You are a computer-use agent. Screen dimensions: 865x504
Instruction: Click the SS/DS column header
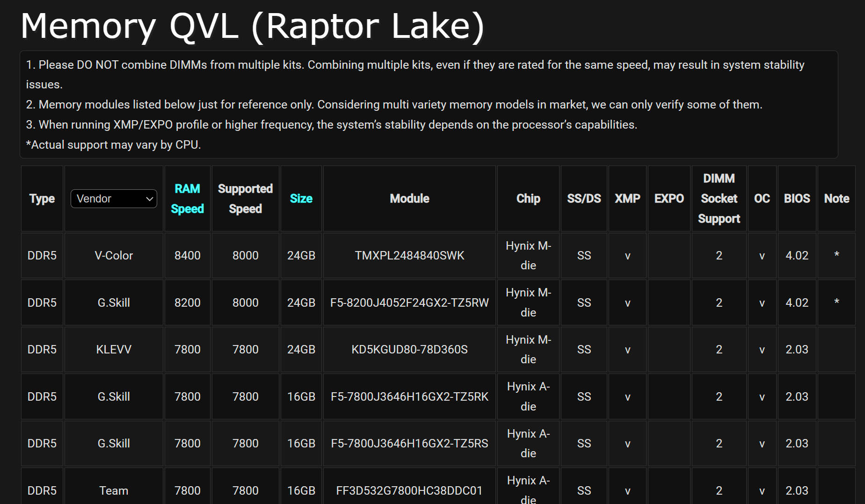(584, 199)
